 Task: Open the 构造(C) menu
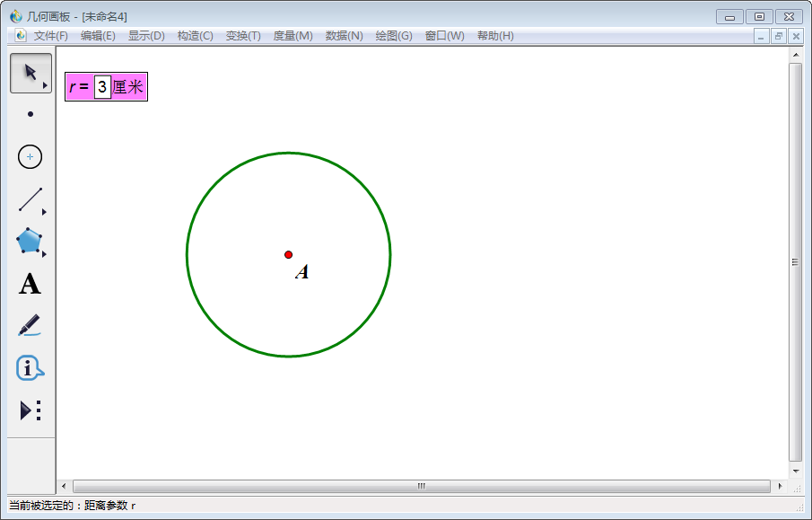coord(196,36)
